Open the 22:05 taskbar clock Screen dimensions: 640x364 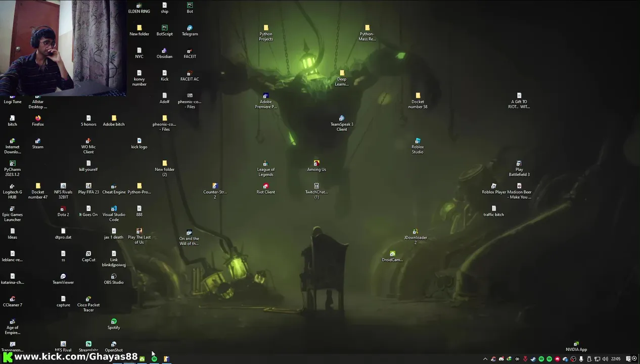pyautogui.click(x=616, y=359)
